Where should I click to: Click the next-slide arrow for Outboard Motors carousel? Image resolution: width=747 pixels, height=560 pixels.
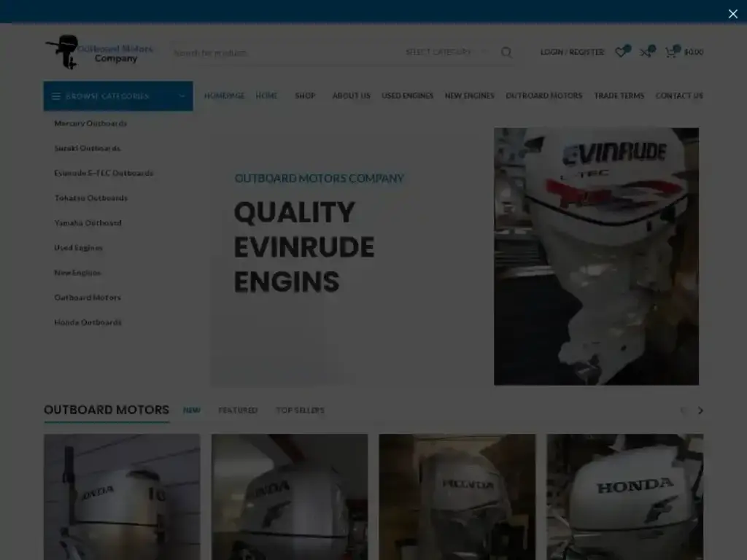(x=700, y=411)
